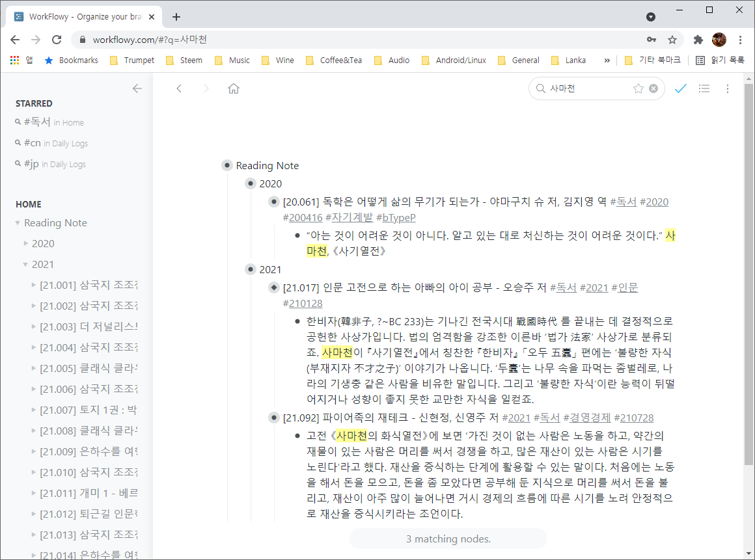Open the list view options icon
755x560 pixels.
tap(704, 88)
